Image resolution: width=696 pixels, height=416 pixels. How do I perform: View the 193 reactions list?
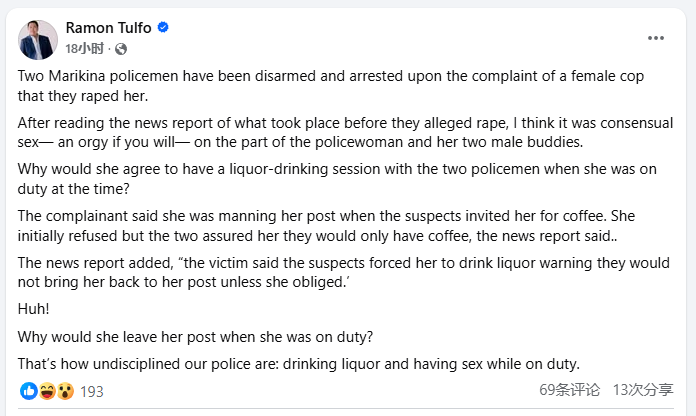pyautogui.click(x=91, y=392)
